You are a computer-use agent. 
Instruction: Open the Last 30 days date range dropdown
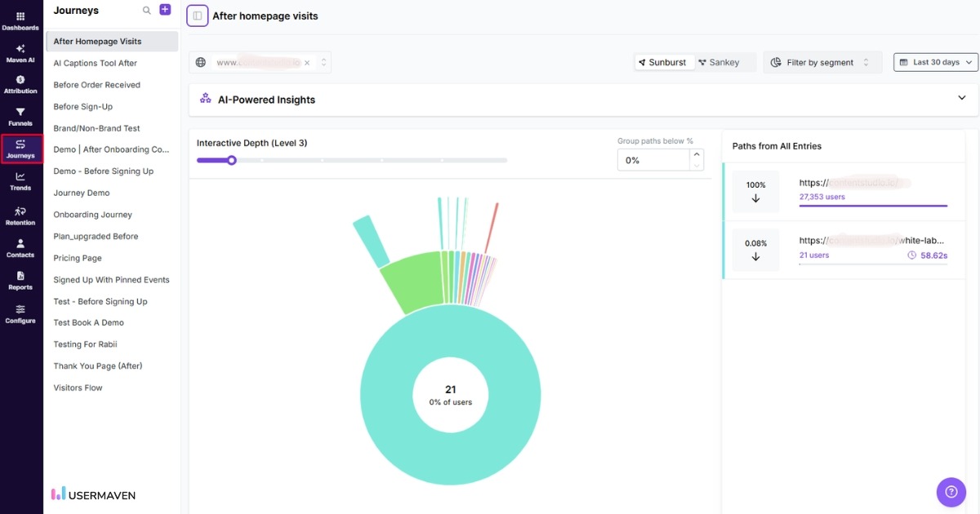934,61
